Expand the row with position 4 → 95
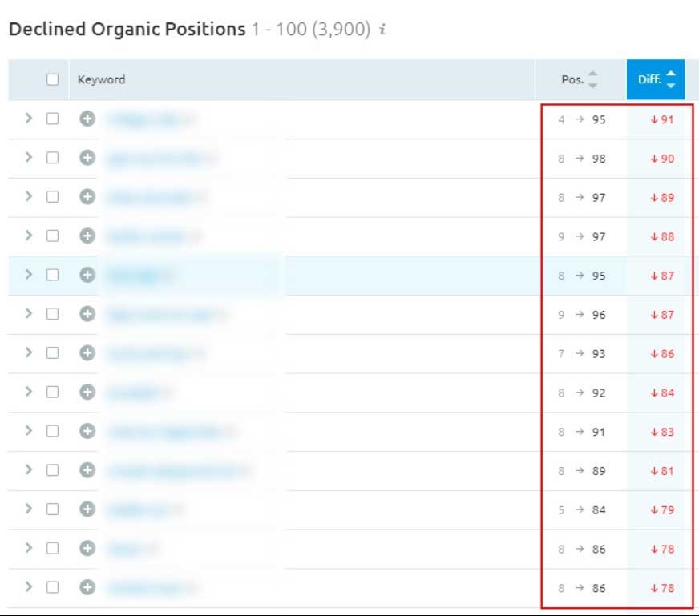The width and height of the screenshot is (699, 616). coord(29,118)
